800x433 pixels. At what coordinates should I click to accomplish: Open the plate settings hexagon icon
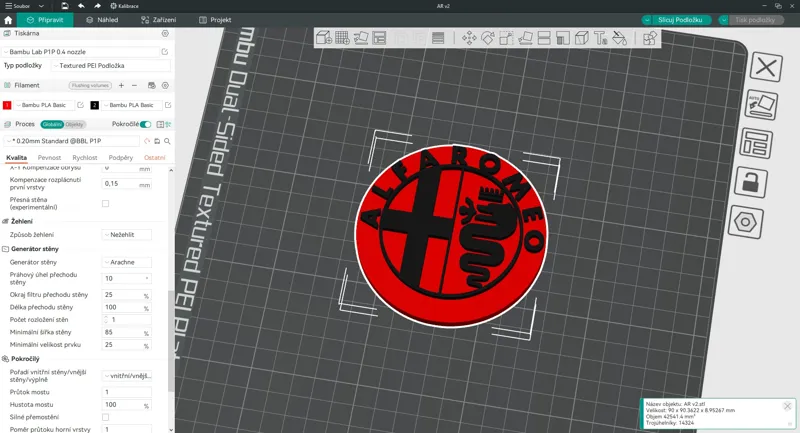click(745, 222)
